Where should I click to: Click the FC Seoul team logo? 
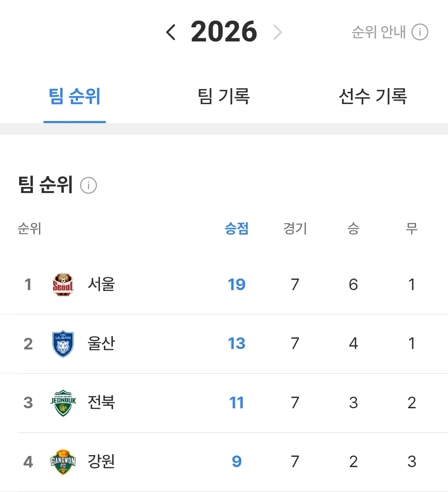point(63,284)
